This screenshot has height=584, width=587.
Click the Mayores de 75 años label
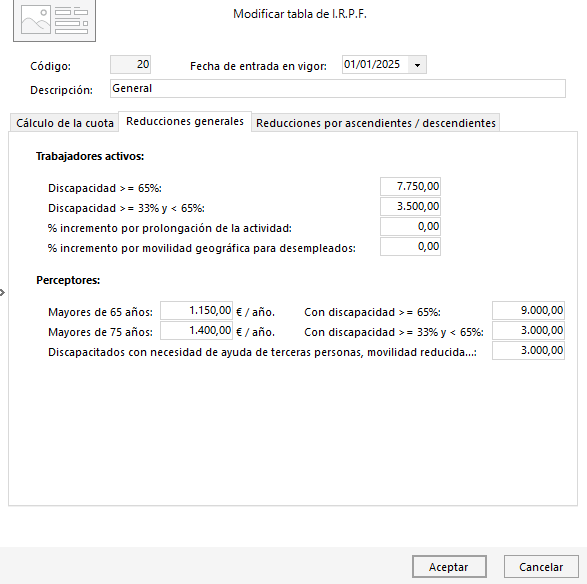tap(100, 332)
